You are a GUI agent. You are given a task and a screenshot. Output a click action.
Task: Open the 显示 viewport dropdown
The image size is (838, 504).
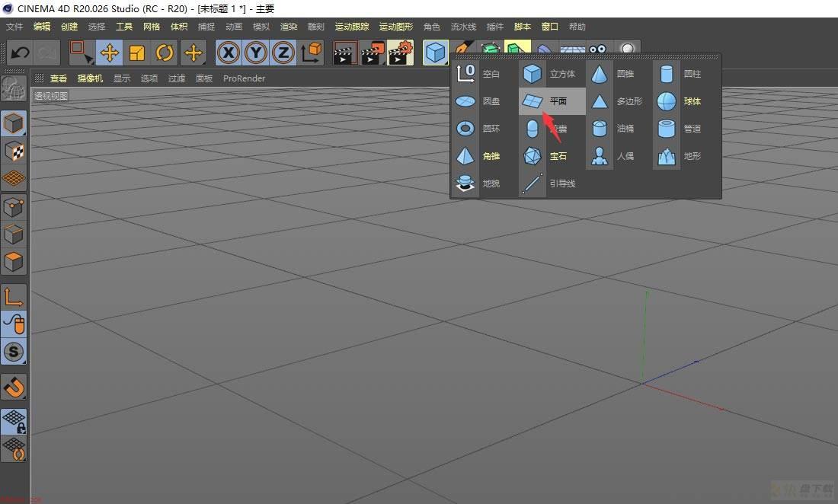121,78
